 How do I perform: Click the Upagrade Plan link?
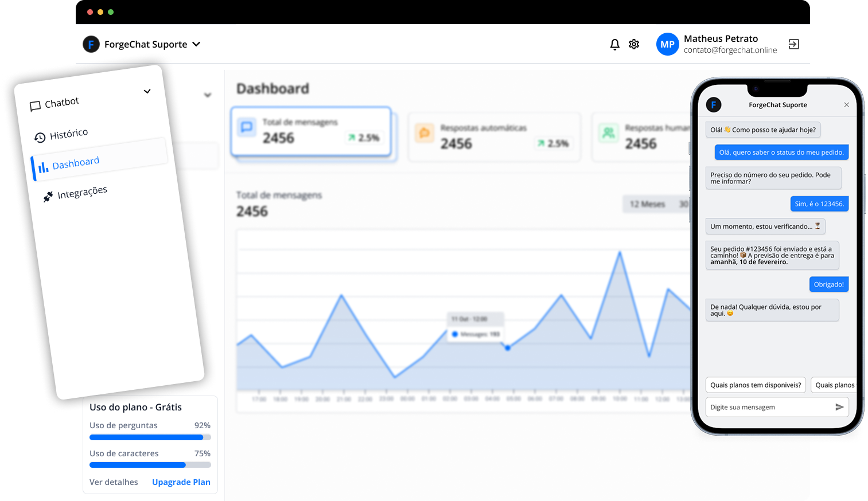pos(181,482)
